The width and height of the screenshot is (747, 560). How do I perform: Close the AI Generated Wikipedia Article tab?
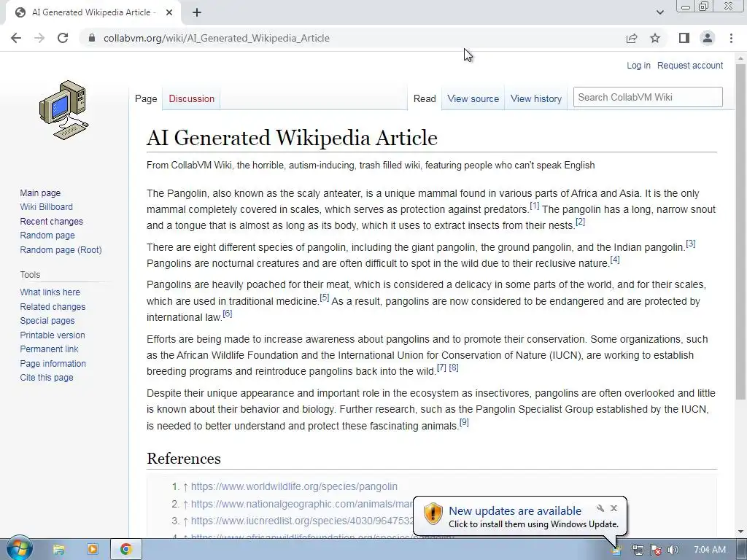[169, 12]
